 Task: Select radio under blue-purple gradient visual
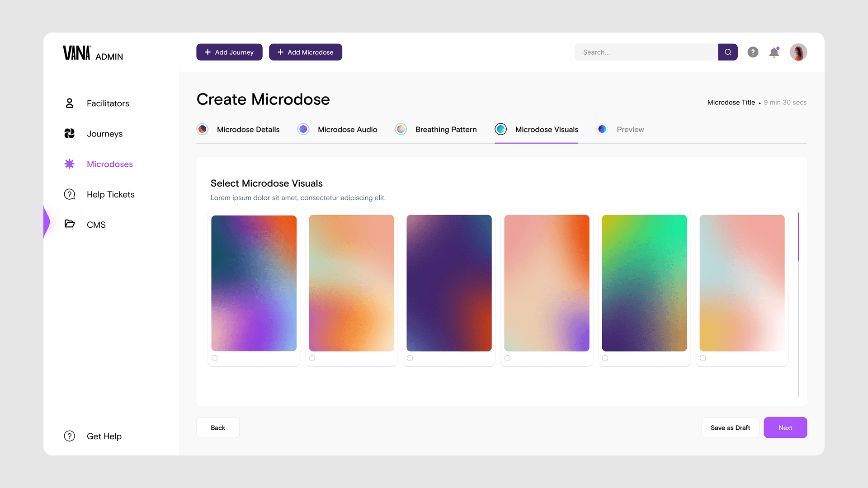(215, 358)
